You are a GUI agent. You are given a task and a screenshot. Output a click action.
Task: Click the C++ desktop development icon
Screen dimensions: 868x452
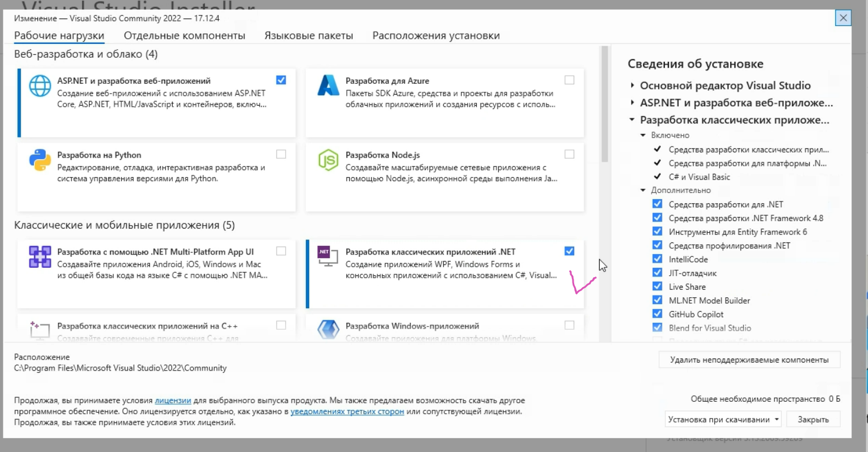tap(39, 330)
